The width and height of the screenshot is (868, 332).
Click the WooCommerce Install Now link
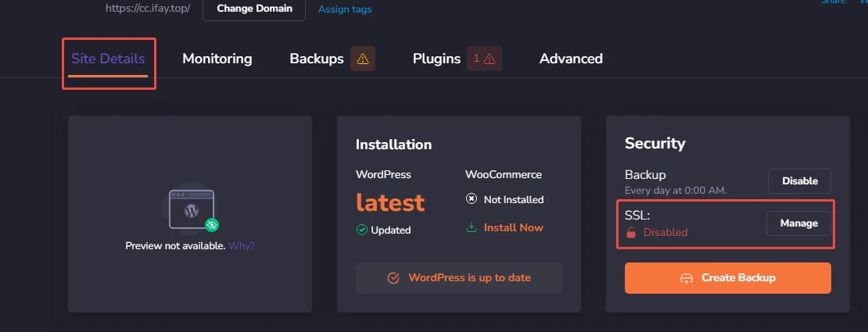513,227
